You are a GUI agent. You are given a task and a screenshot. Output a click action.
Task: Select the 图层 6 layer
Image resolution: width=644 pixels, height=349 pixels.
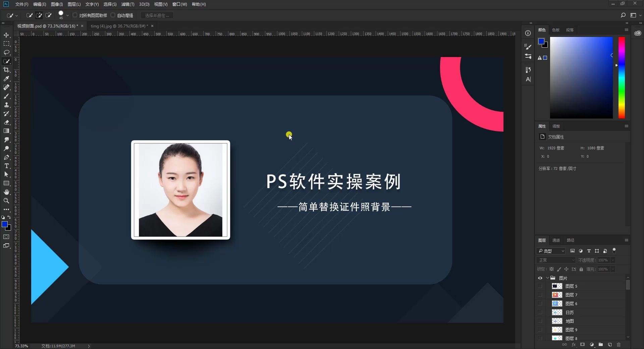[x=571, y=304]
